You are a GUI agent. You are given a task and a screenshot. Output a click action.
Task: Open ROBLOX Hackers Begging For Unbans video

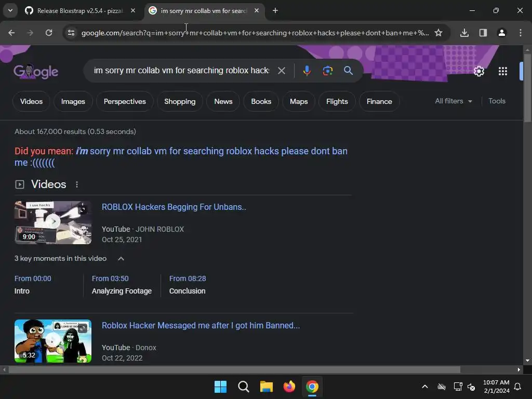pos(174,207)
